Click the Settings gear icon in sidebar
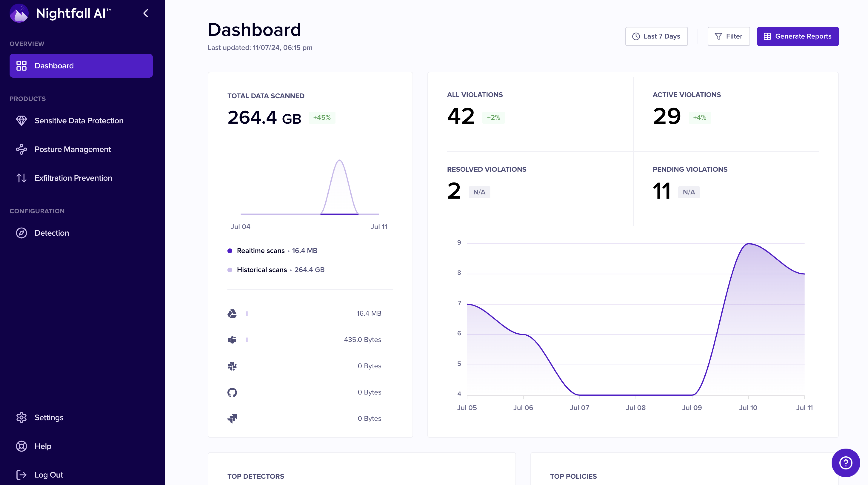Viewport: 868px width, 485px height. [21, 418]
